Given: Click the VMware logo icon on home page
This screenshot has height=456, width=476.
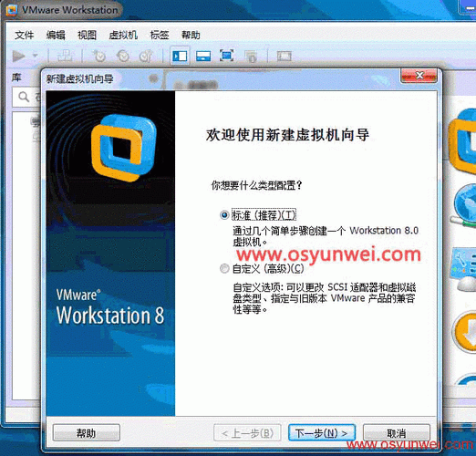Looking at the screenshot, I should tap(461, 141).
